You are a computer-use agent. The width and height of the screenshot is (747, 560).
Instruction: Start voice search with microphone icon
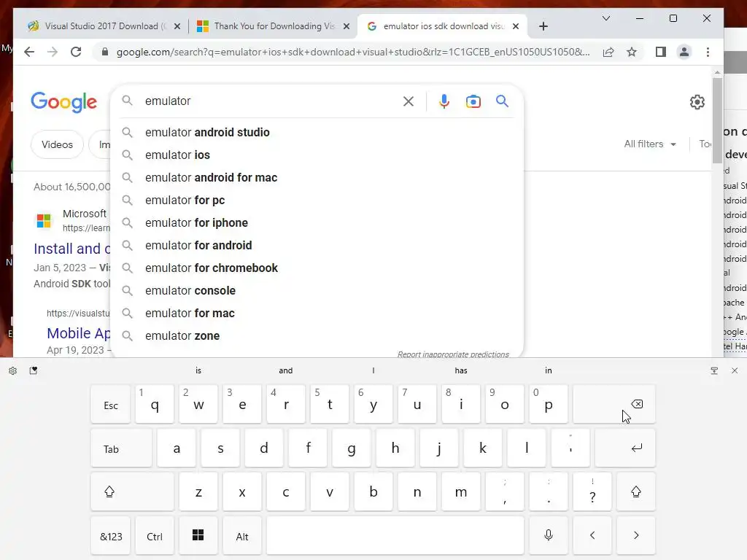[x=444, y=101]
